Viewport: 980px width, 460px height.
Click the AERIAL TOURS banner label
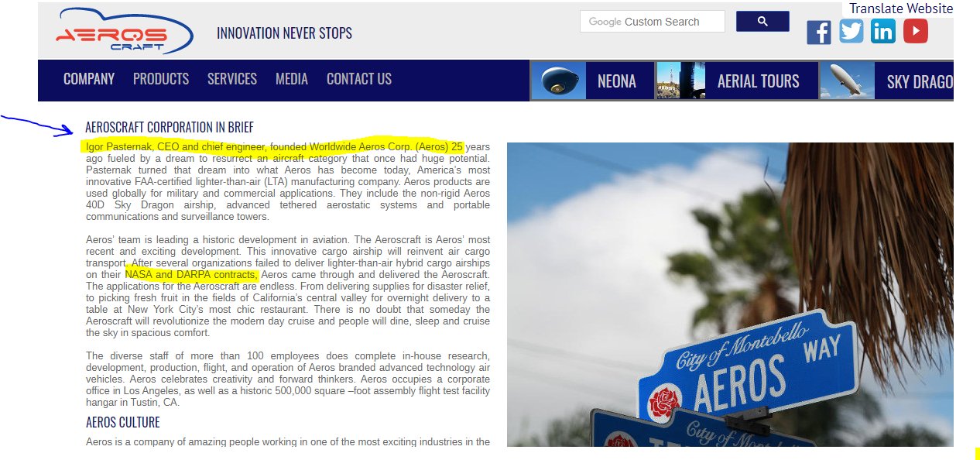[758, 81]
